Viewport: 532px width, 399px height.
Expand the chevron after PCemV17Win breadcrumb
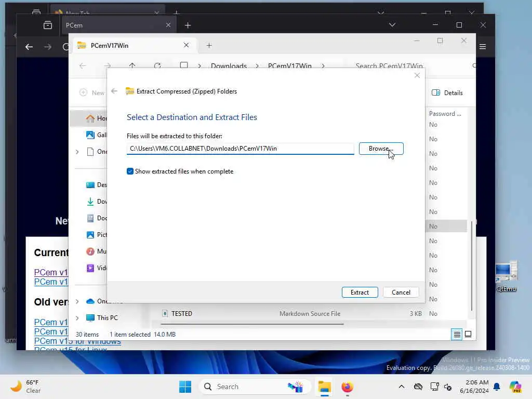(x=323, y=66)
